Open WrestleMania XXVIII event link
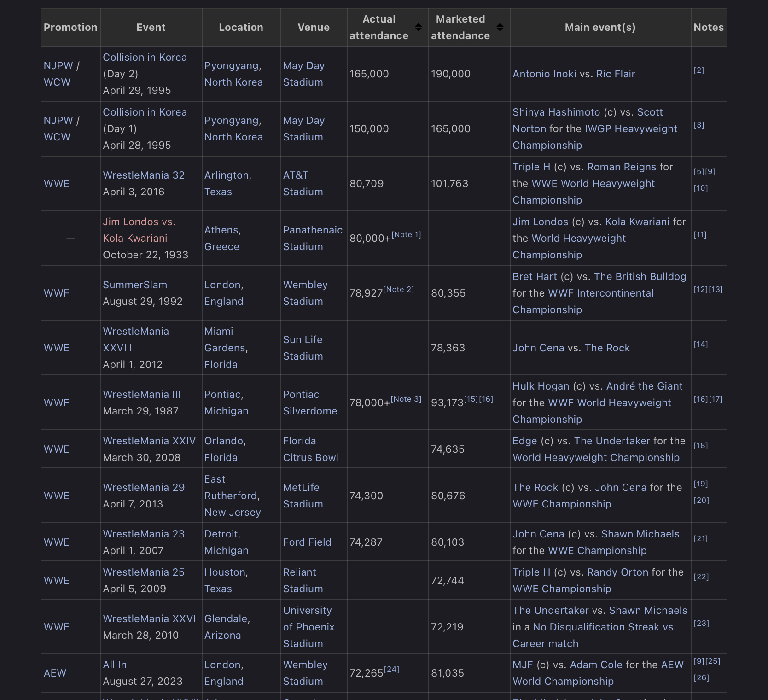 click(135, 340)
